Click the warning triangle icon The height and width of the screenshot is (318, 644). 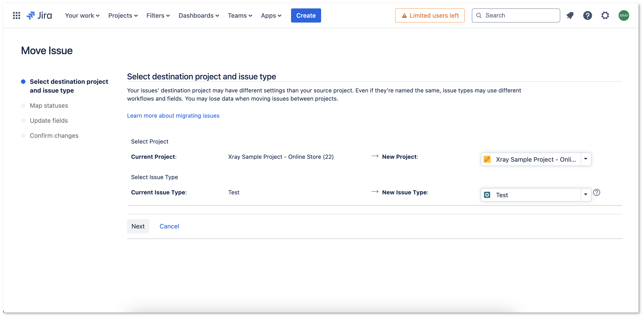(x=404, y=16)
